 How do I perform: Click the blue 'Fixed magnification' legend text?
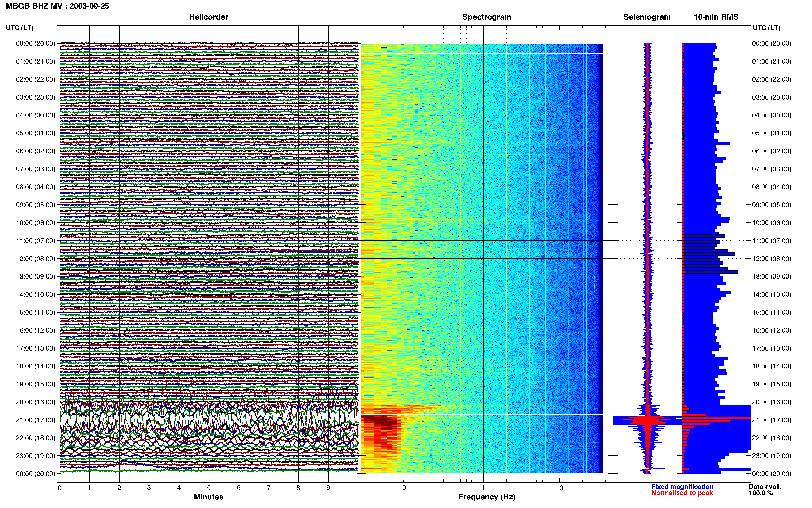tap(682, 487)
